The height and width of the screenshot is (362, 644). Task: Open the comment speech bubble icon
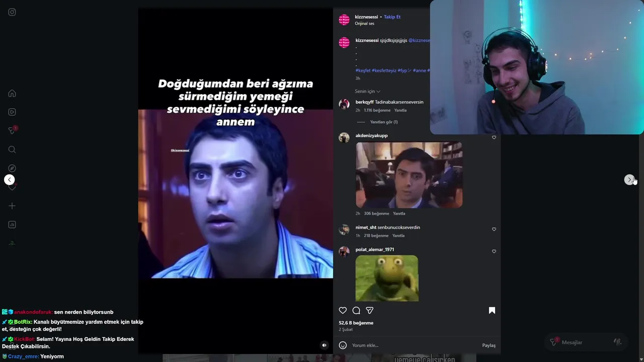[356, 310]
